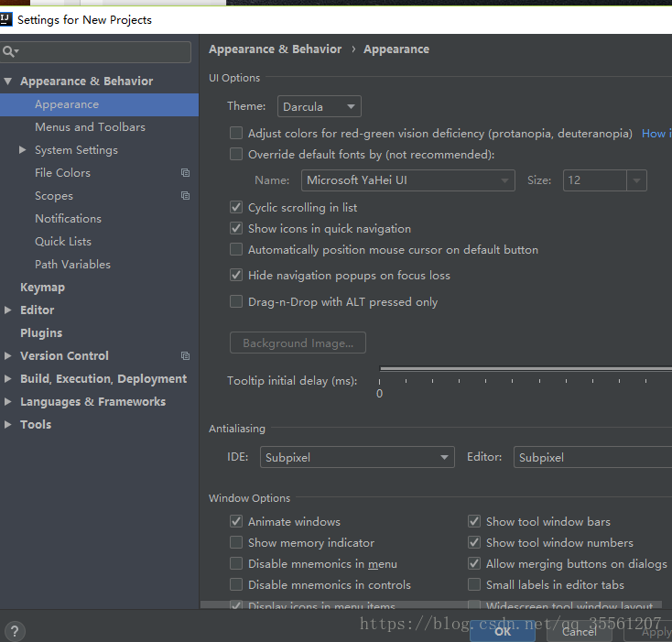Toggle Override default fonts checkbox
This screenshot has height=642, width=672.
pyautogui.click(x=236, y=154)
